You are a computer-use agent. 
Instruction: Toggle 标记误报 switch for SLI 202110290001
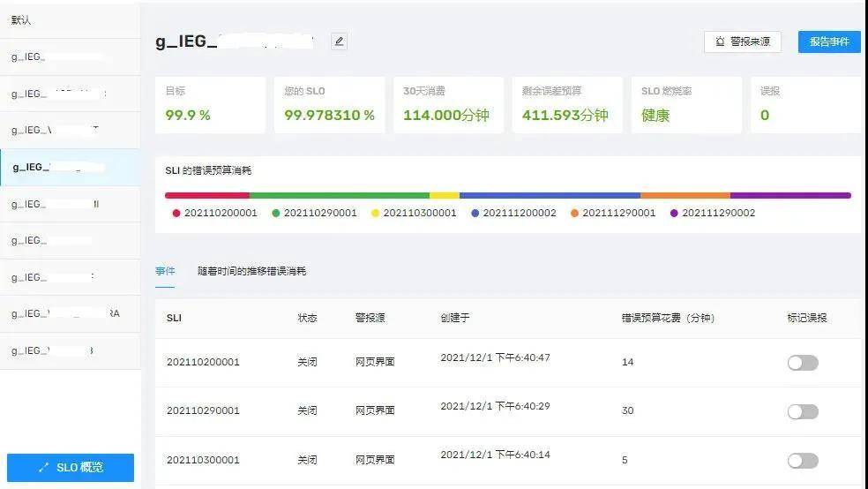pos(803,411)
